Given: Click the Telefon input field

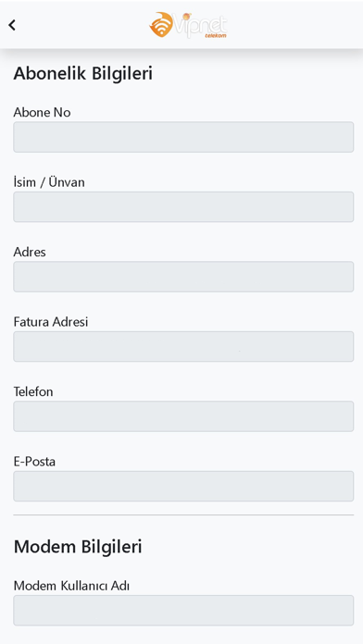Looking at the screenshot, I should (183, 416).
